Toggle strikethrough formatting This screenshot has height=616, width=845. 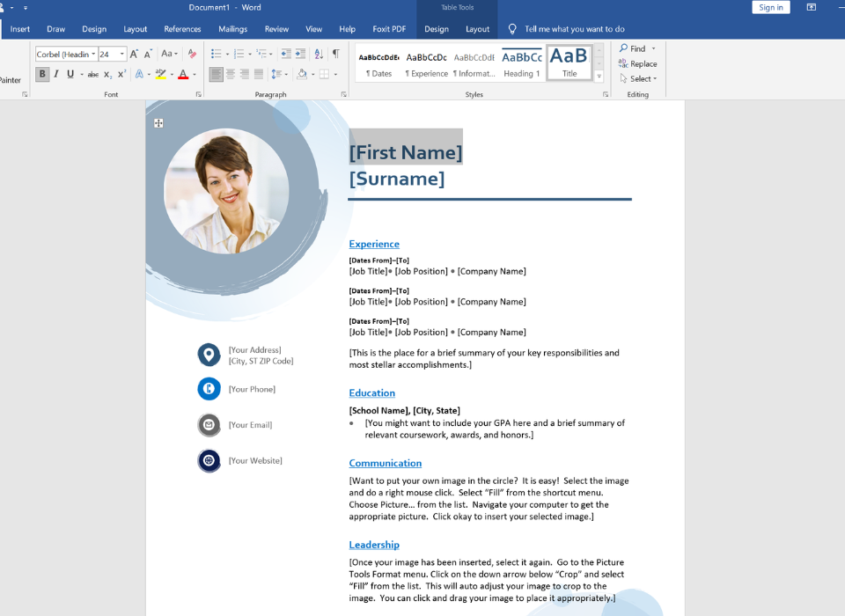[x=93, y=75]
